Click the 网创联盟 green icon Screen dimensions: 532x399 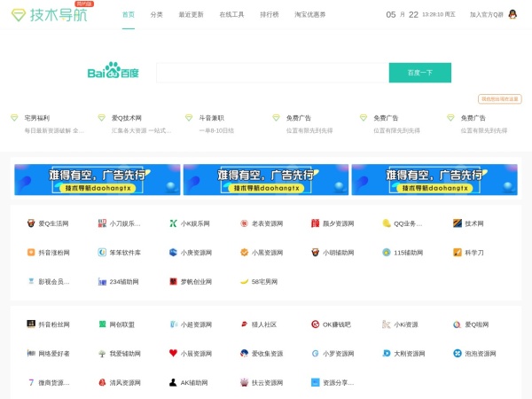pos(102,325)
